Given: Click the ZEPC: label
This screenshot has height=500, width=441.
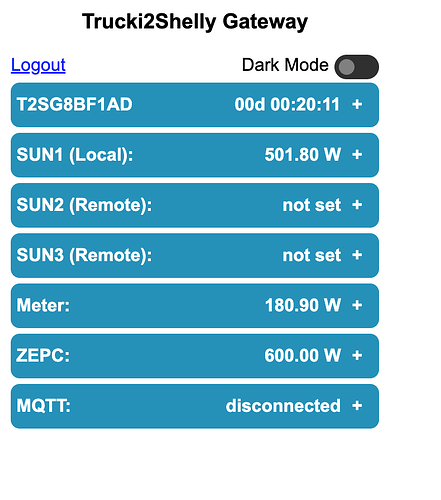Looking at the screenshot, I should (x=43, y=356).
